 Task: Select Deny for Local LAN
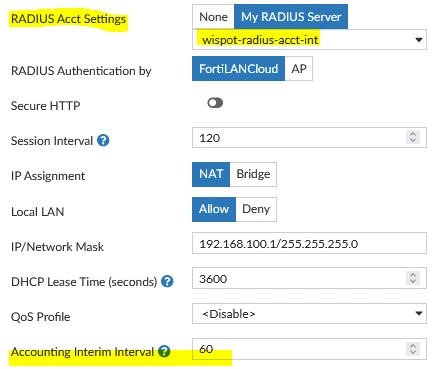[256, 209]
